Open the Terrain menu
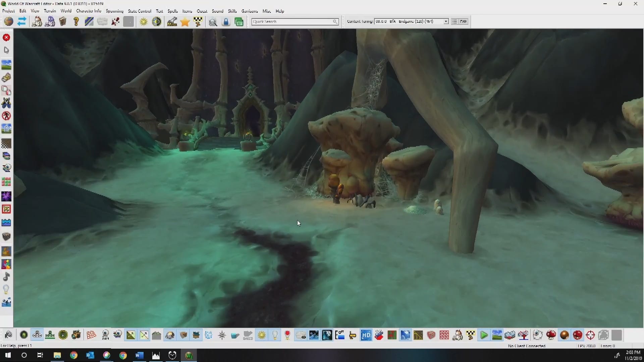 (50, 11)
